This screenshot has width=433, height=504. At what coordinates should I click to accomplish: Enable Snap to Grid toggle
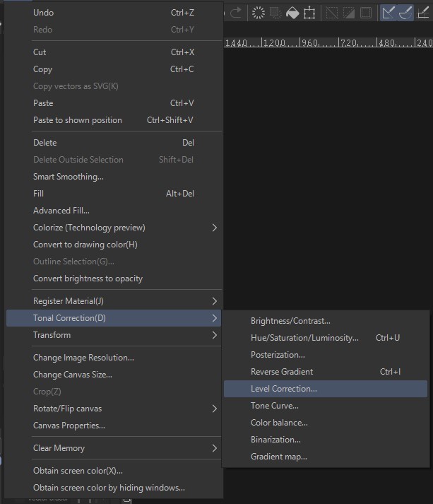422,13
